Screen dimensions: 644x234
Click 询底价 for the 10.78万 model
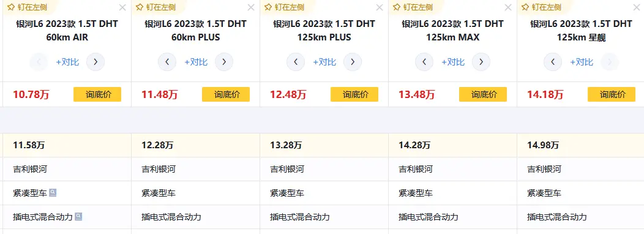click(x=97, y=94)
